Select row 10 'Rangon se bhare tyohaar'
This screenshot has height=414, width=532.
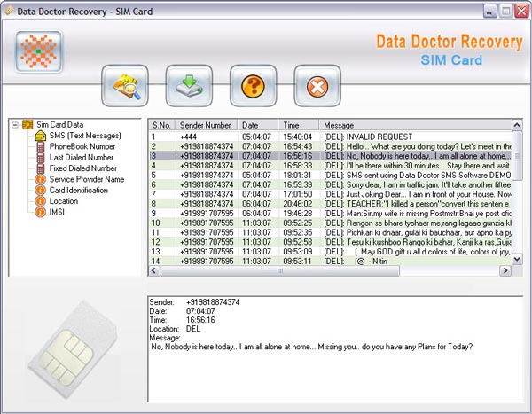click(330, 223)
